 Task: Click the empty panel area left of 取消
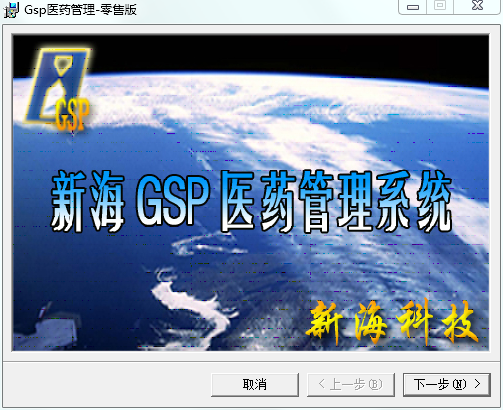click(x=107, y=385)
